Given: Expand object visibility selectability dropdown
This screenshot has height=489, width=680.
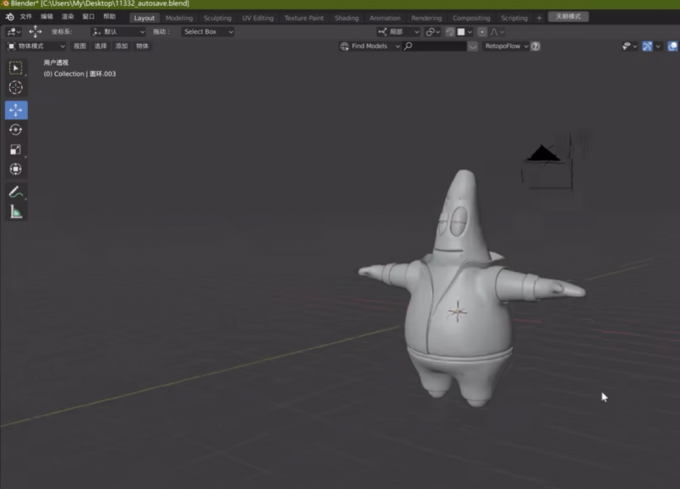Looking at the screenshot, I should [629, 46].
